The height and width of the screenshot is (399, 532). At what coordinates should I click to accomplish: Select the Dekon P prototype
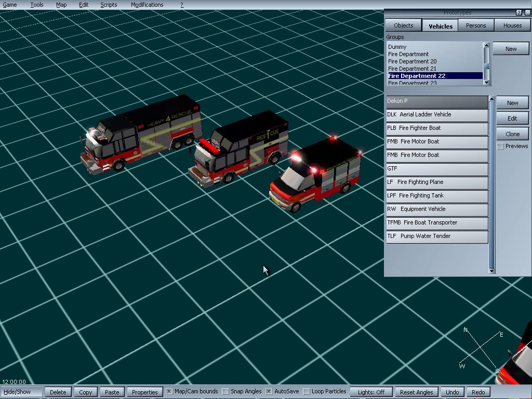[437, 101]
